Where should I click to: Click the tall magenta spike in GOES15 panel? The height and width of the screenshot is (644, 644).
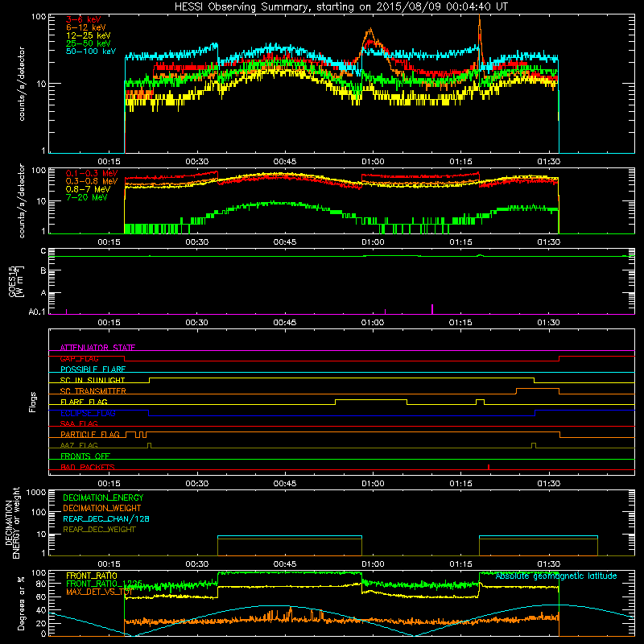click(432, 309)
